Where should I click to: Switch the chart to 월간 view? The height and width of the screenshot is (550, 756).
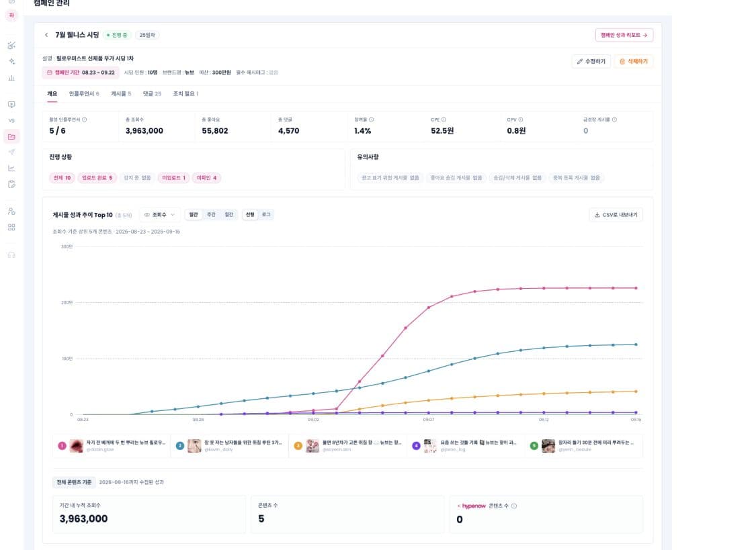229,215
